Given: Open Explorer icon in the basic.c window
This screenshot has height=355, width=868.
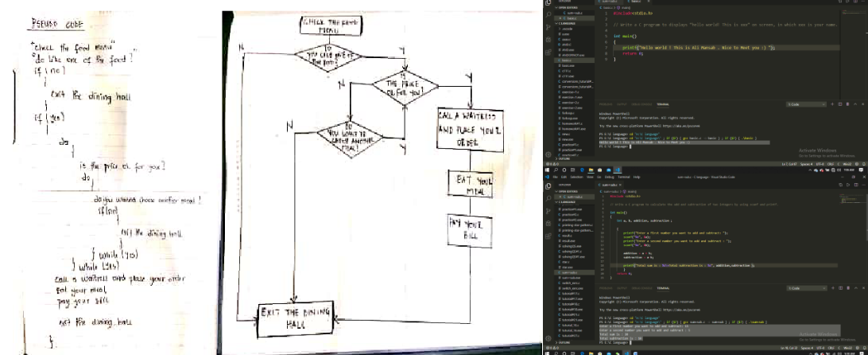Looking at the screenshot, I should [x=548, y=4].
